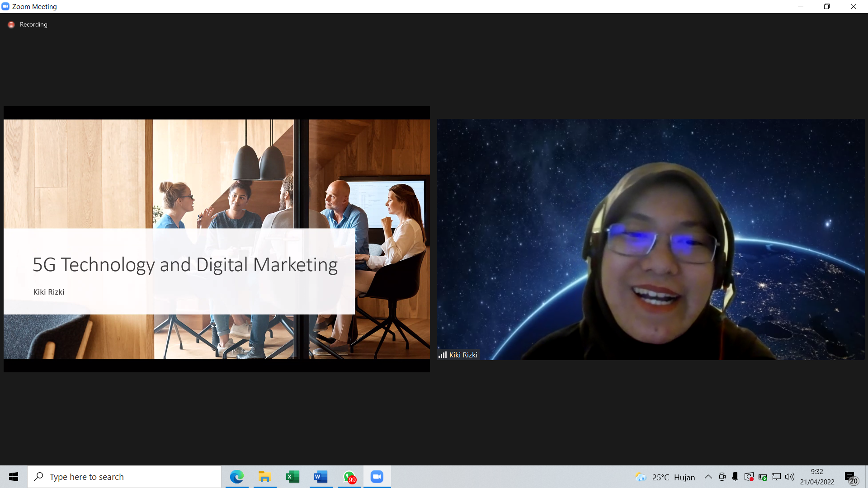
Task: Open the 25°C Hujan weather widget
Action: (x=665, y=477)
